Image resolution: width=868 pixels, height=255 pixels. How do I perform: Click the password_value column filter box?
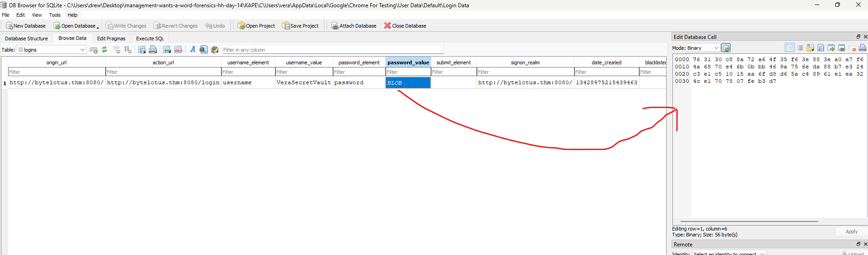(x=408, y=72)
